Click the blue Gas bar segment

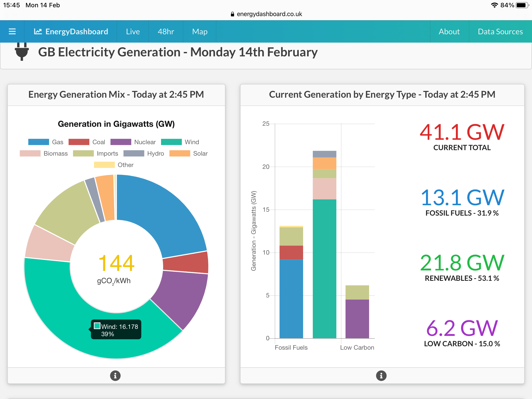(291, 299)
